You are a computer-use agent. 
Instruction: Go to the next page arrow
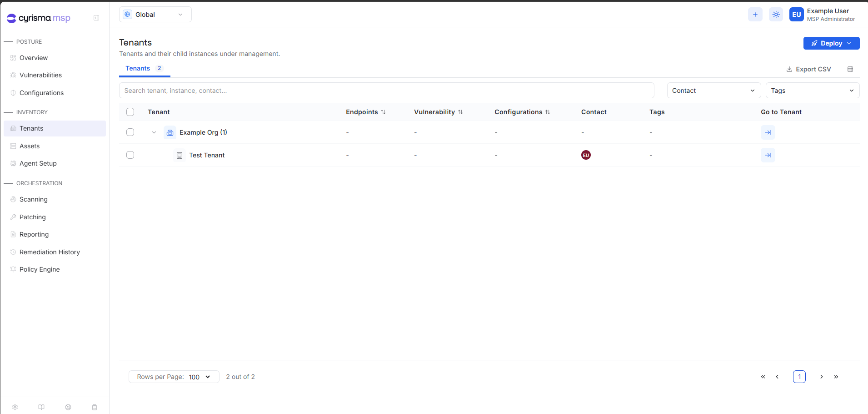[x=822, y=377]
